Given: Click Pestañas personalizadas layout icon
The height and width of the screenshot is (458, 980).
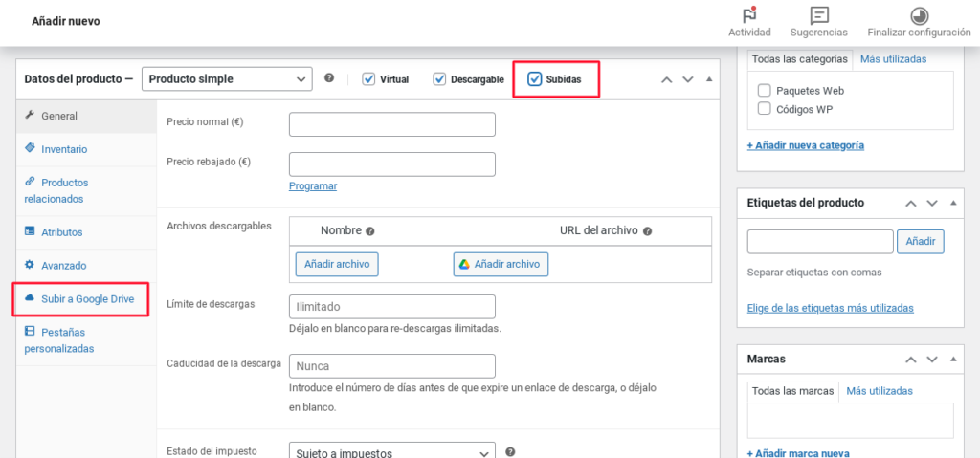Looking at the screenshot, I should pyautogui.click(x=30, y=331).
